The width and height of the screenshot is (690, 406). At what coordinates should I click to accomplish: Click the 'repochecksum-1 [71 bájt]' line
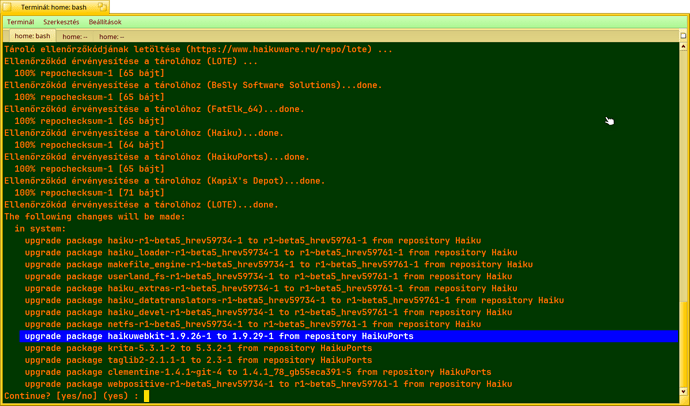click(89, 193)
